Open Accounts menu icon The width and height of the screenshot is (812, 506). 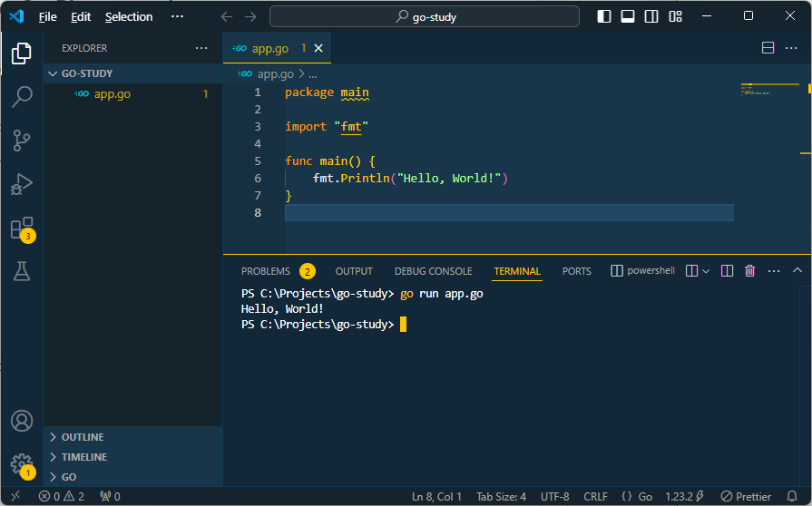22,421
